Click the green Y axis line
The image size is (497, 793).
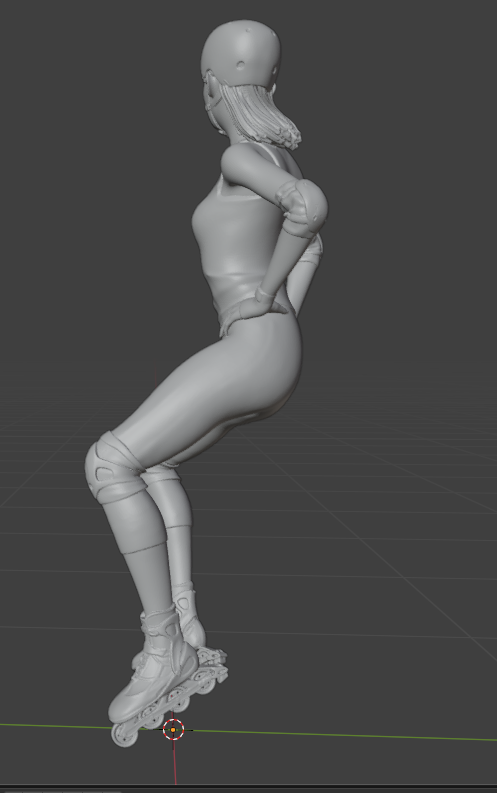(x=344, y=734)
